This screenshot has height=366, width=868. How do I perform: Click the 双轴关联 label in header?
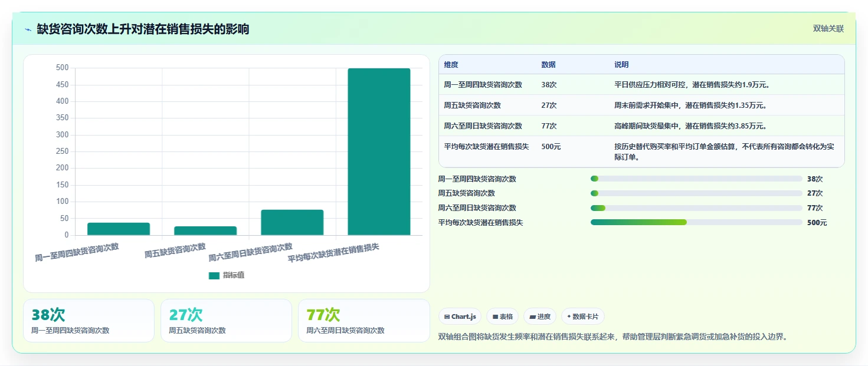pos(828,29)
